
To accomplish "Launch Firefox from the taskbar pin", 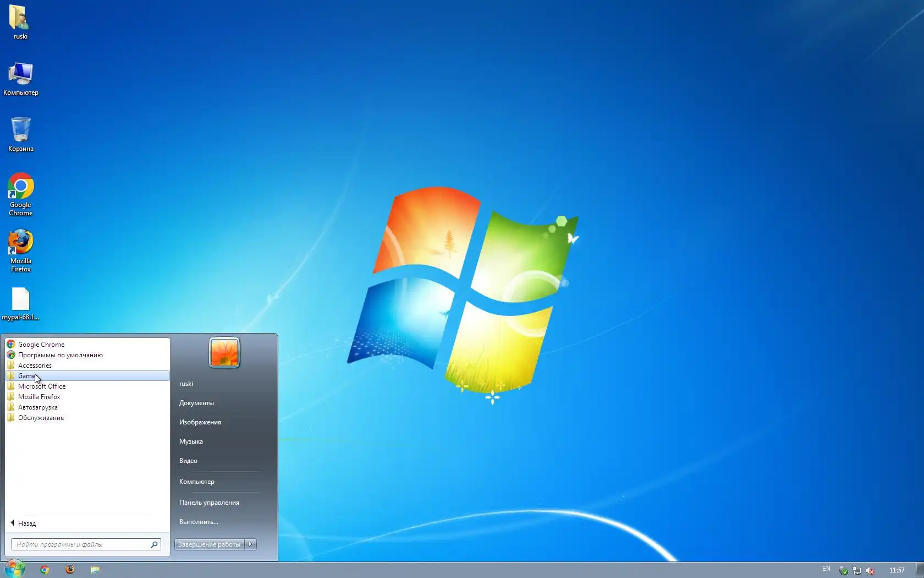I will [x=70, y=570].
